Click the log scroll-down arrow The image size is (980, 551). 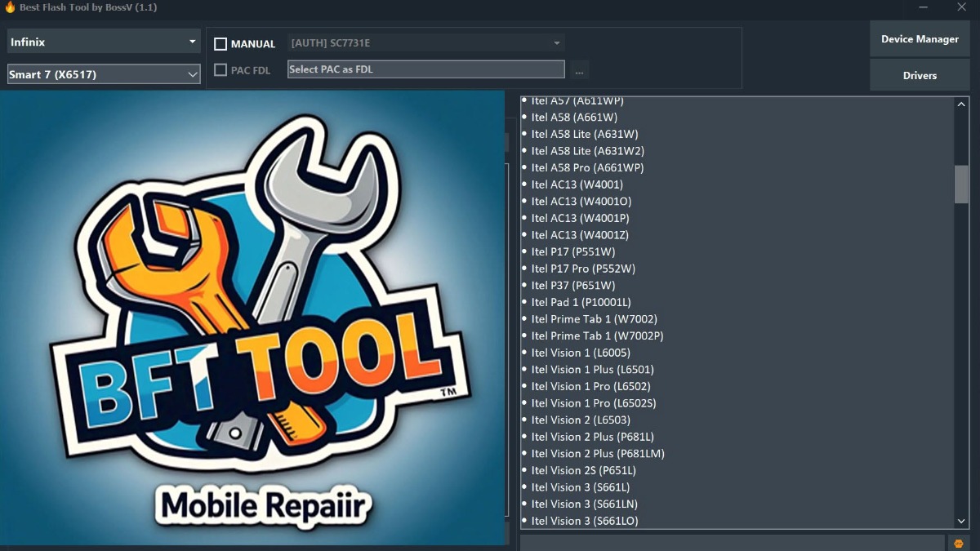coord(962,521)
